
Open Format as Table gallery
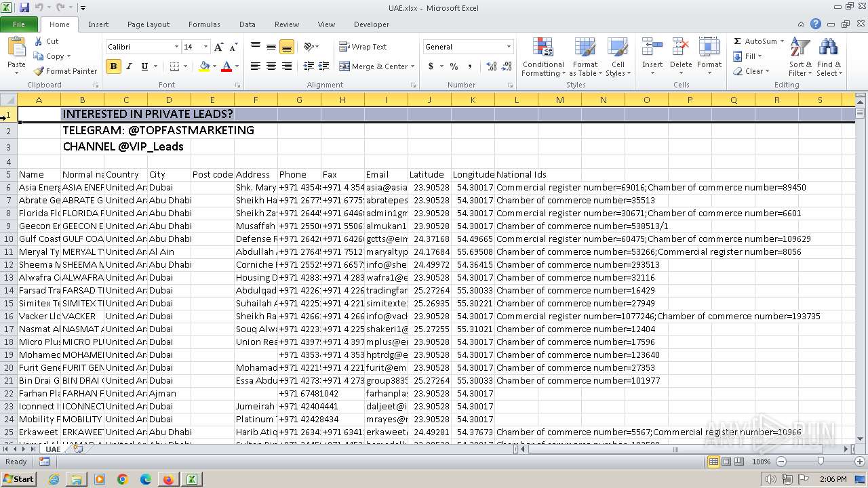585,58
